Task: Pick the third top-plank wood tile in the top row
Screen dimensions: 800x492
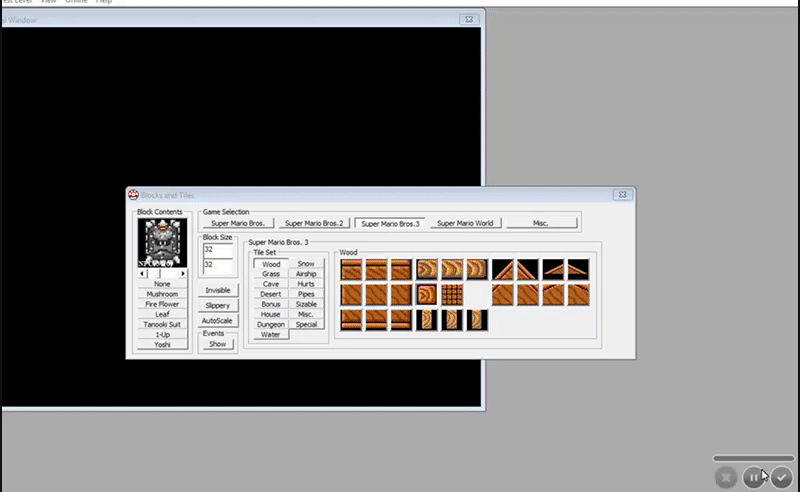Action: [402, 269]
